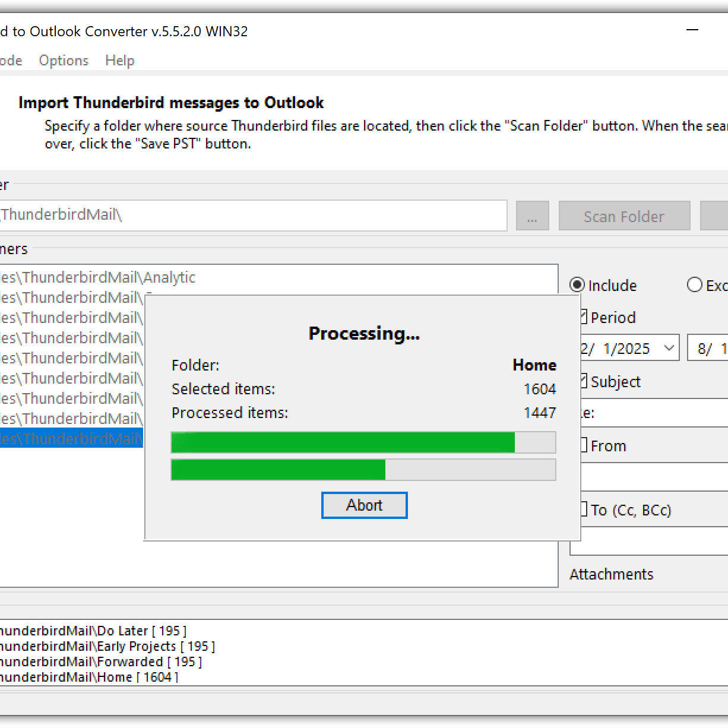Click the From filter text field
The height and width of the screenshot is (728, 728).
pos(653,477)
